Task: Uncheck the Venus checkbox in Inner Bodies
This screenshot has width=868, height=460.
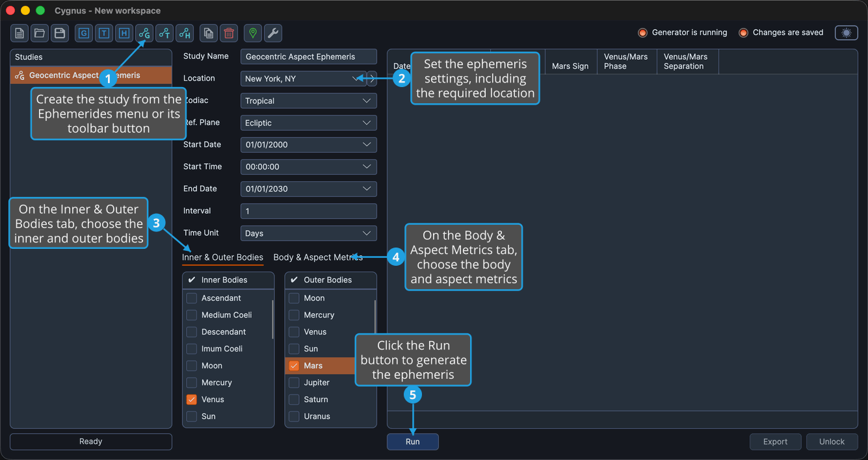Action: tap(192, 400)
